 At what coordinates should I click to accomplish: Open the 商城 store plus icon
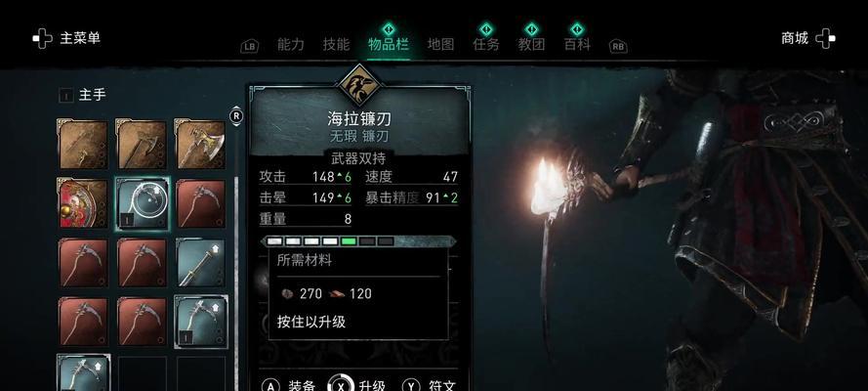coord(825,38)
